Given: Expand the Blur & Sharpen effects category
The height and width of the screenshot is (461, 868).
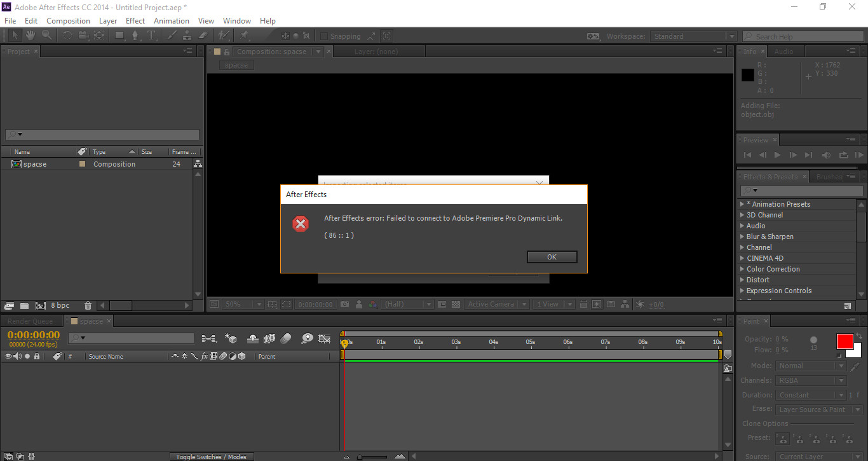Looking at the screenshot, I should (x=742, y=237).
